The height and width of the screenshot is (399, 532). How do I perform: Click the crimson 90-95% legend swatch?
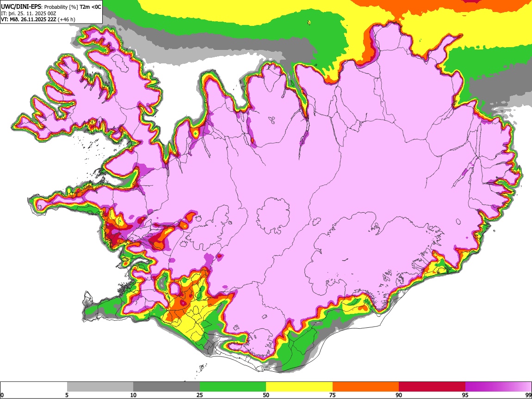432,387
